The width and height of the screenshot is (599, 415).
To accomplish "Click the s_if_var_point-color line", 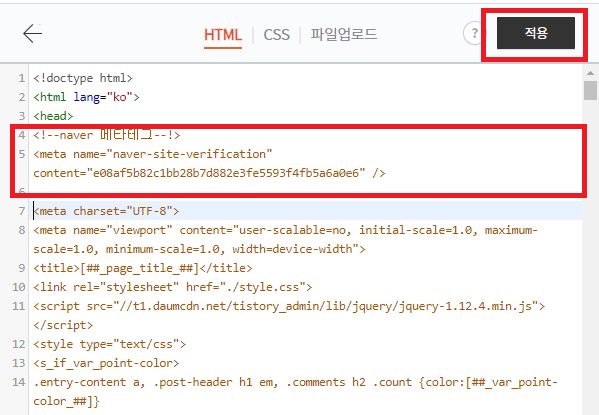I will pos(106,363).
